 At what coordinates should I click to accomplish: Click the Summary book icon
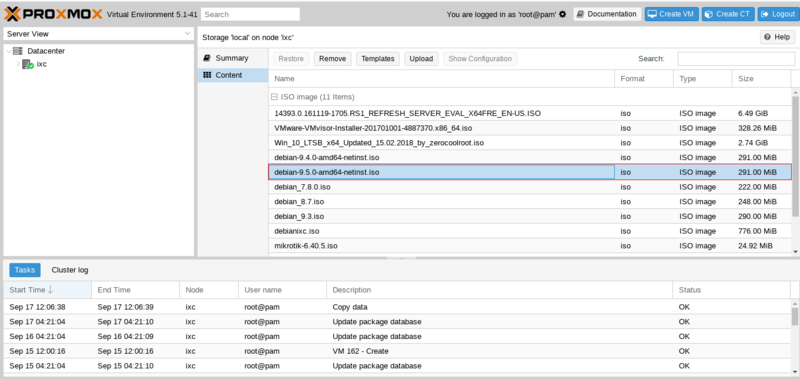click(x=207, y=58)
